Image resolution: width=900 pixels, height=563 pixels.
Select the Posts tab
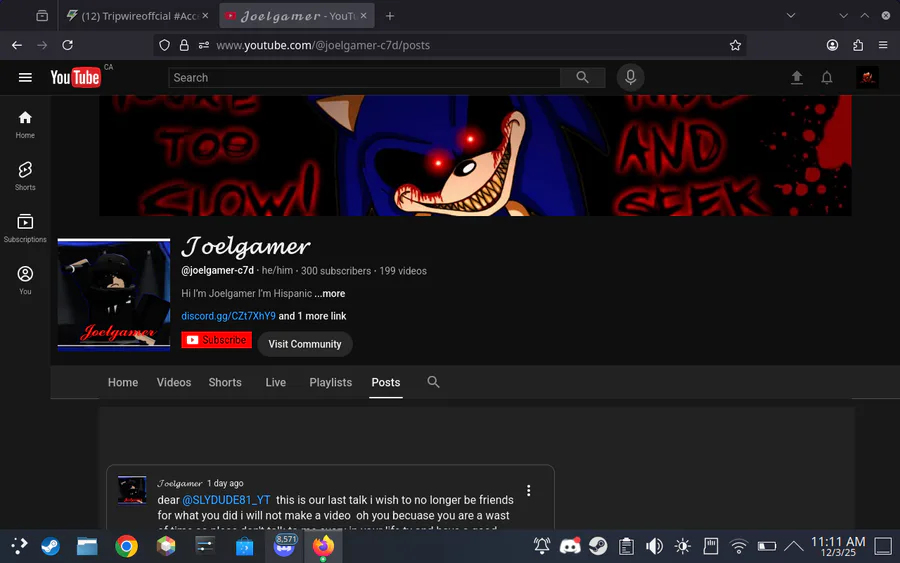[x=386, y=382]
